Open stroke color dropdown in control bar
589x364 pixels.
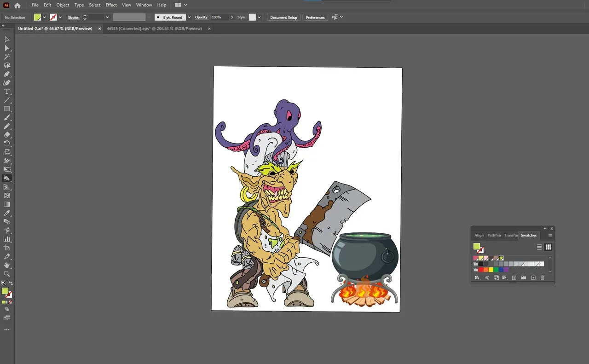click(60, 17)
